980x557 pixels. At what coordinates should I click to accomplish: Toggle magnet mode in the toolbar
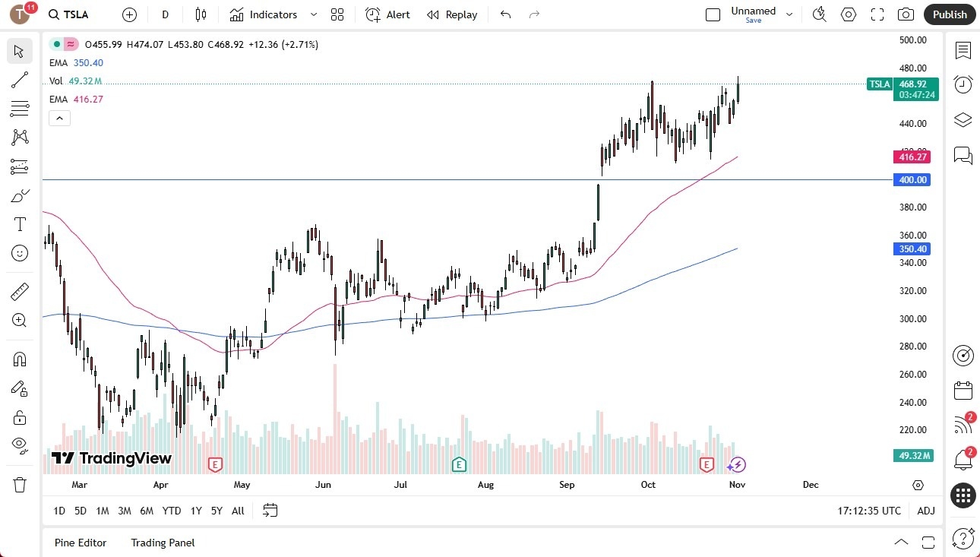(x=20, y=359)
